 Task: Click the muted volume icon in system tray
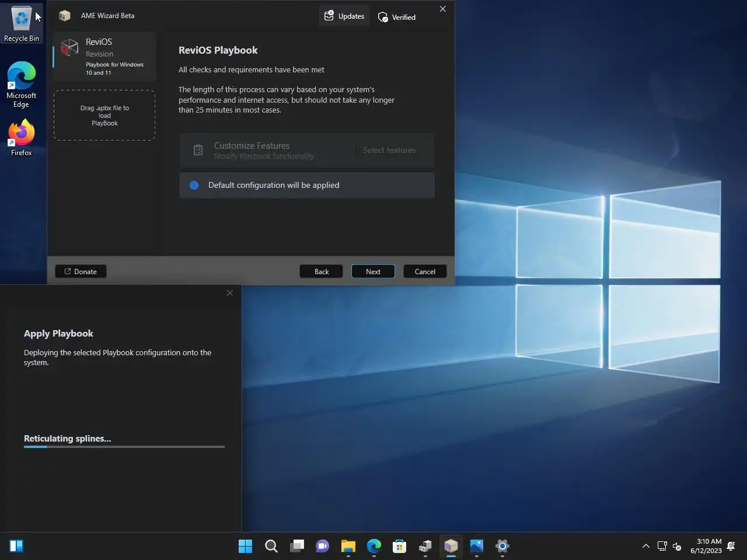tap(677, 546)
